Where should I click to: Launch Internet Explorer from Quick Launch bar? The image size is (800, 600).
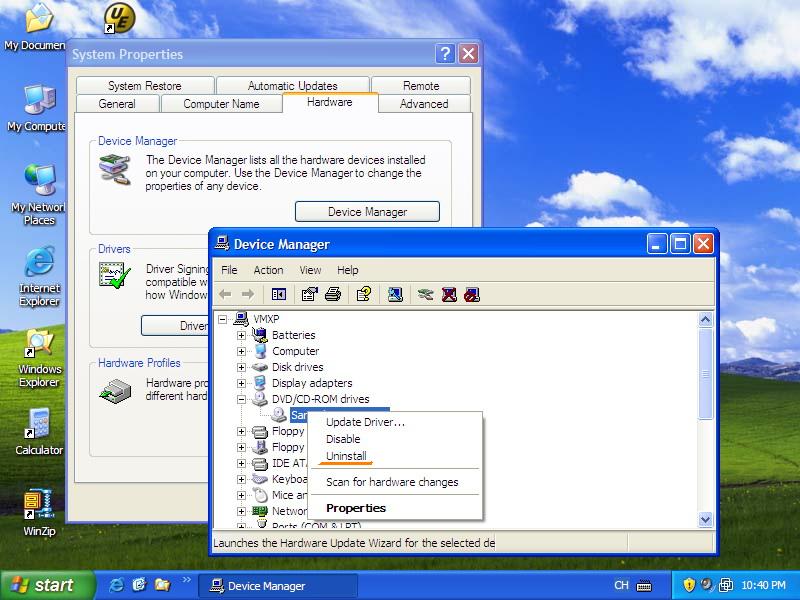pos(117,585)
